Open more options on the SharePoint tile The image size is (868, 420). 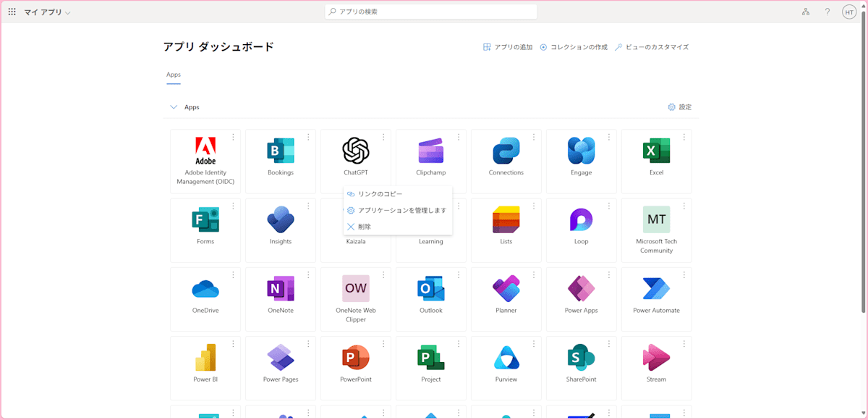(x=609, y=343)
